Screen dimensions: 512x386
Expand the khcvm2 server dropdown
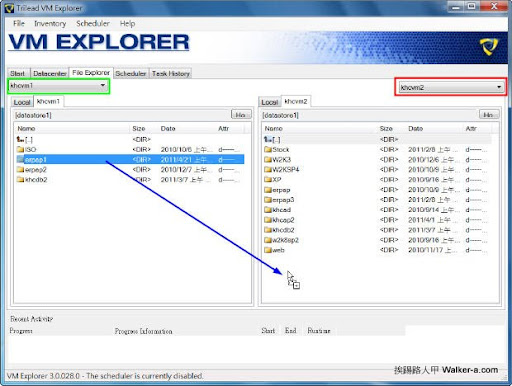click(451, 87)
